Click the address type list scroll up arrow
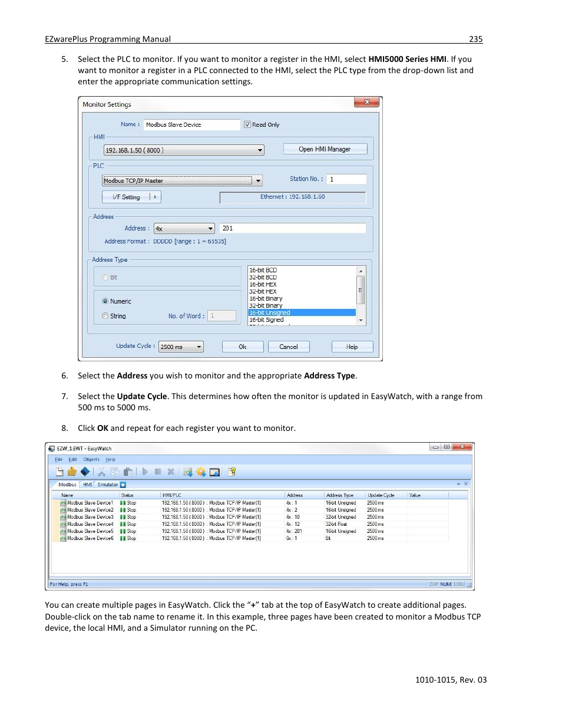The image size is (562, 728). point(361,271)
